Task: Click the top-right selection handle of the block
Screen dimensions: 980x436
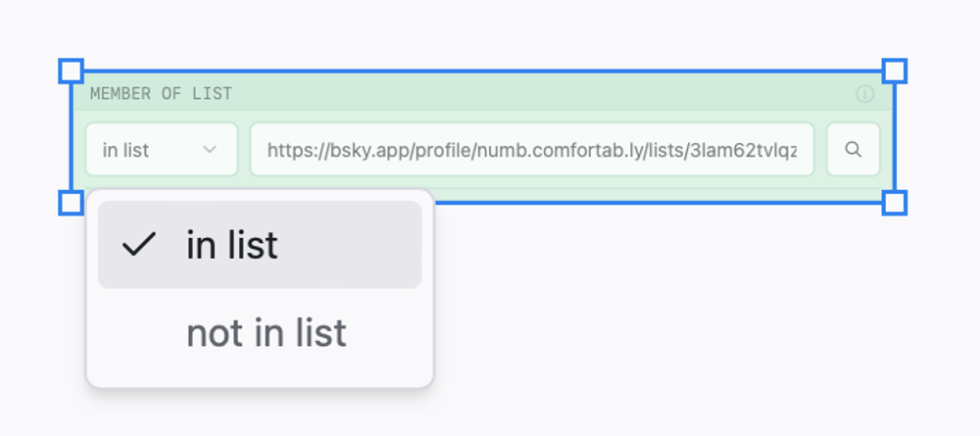Action: pos(895,72)
